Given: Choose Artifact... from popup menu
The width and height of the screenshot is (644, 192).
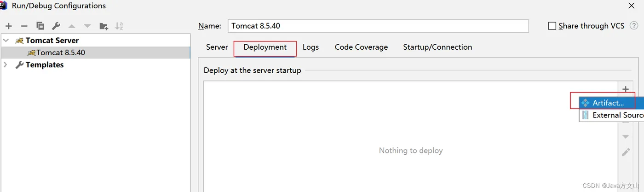Looking at the screenshot, I should point(608,103).
